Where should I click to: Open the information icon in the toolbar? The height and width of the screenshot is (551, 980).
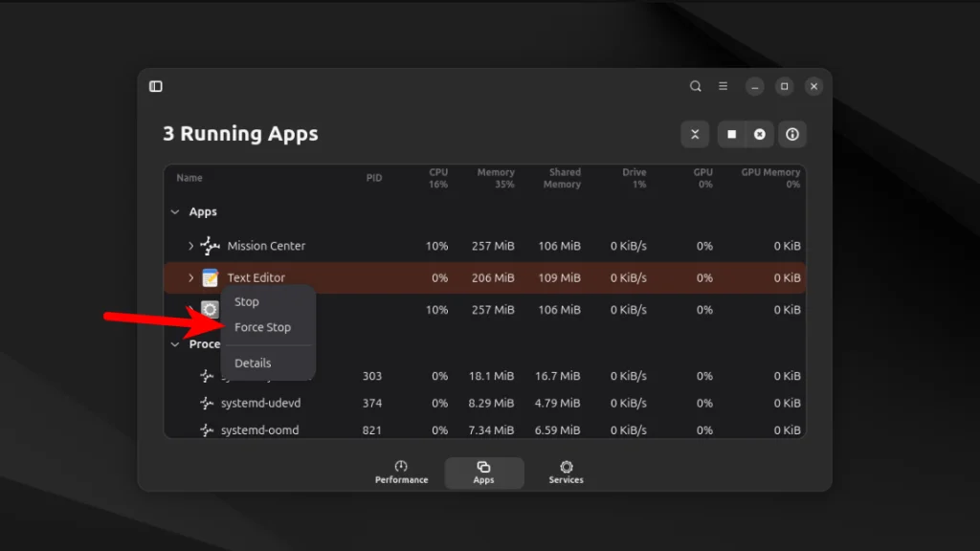(791, 134)
